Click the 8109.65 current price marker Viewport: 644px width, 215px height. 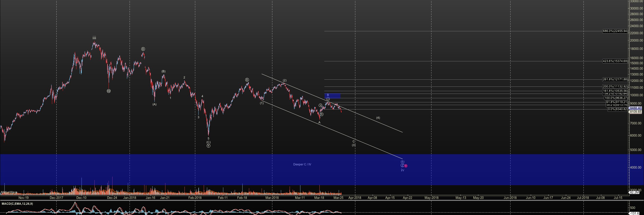[x=635, y=112]
